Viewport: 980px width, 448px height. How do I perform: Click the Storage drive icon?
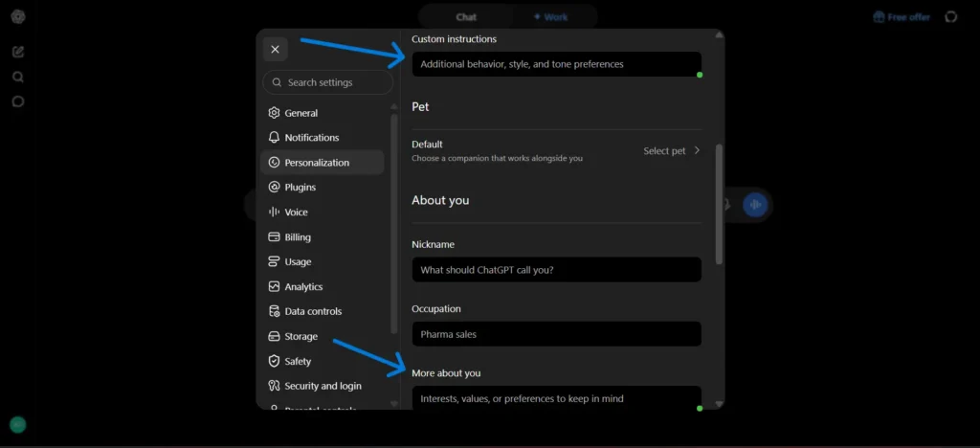274,336
